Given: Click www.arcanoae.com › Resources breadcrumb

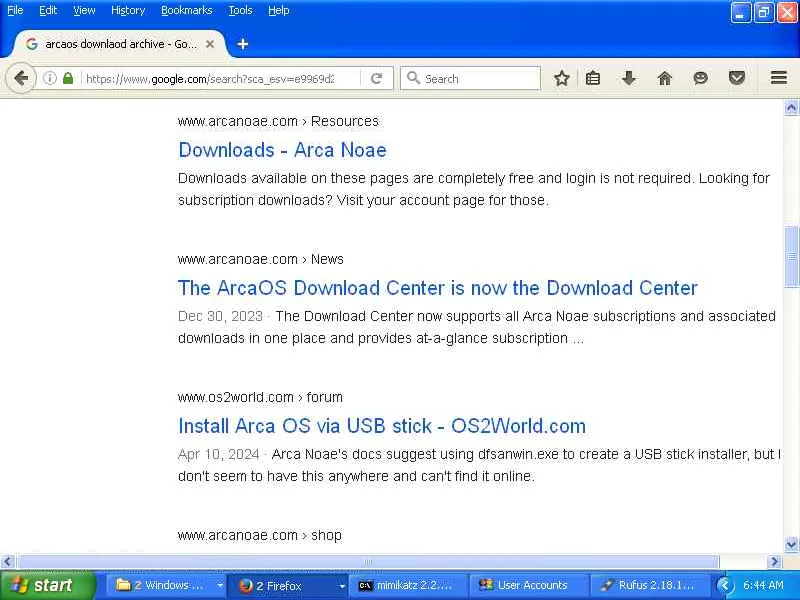Looking at the screenshot, I should pyautogui.click(x=278, y=121).
